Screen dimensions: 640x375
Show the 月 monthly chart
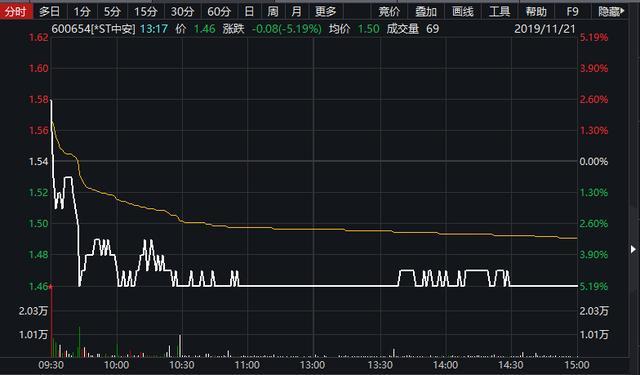[x=296, y=11]
